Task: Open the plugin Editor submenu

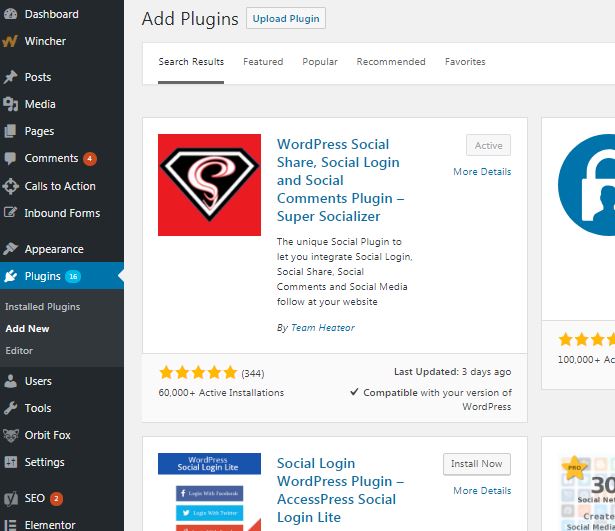Action: [19, 351]
